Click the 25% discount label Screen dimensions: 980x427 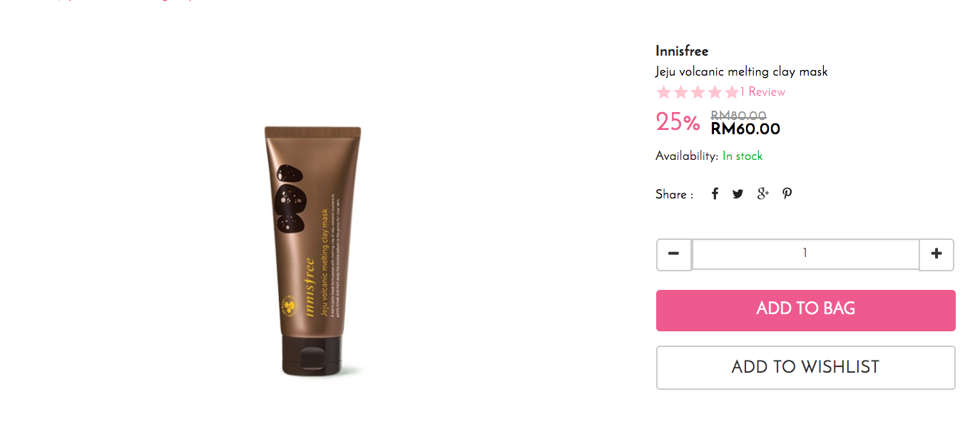(x=678, y=122)
